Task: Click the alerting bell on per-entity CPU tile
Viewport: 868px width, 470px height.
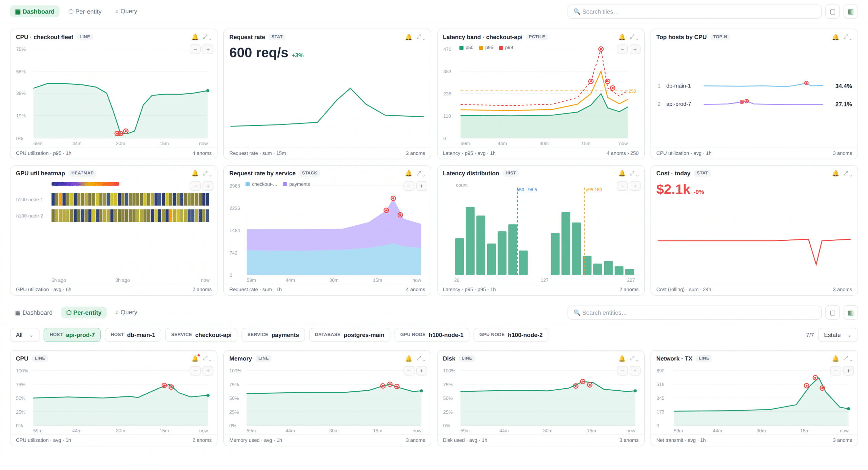Action: 195,358
